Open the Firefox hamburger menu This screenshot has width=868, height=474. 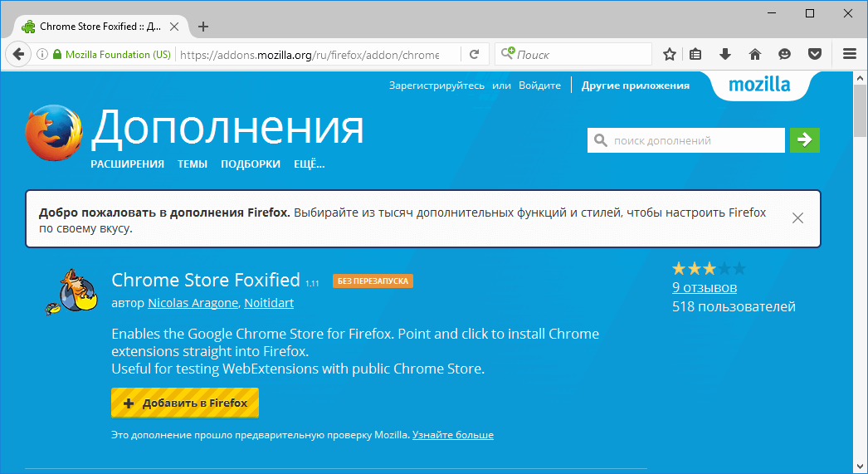(x=850, y=54)
